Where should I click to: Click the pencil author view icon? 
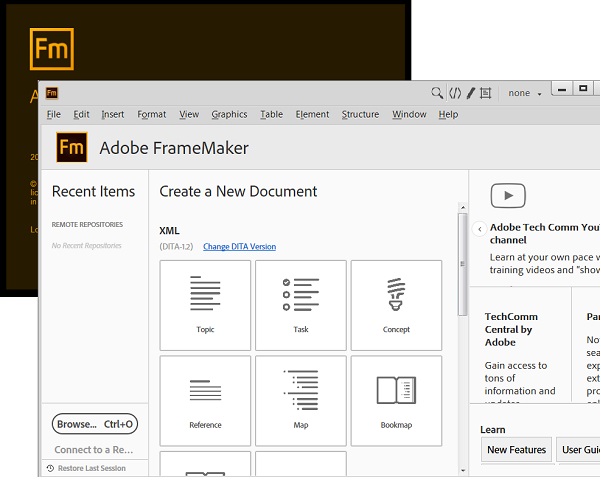[x=470, y=93]
